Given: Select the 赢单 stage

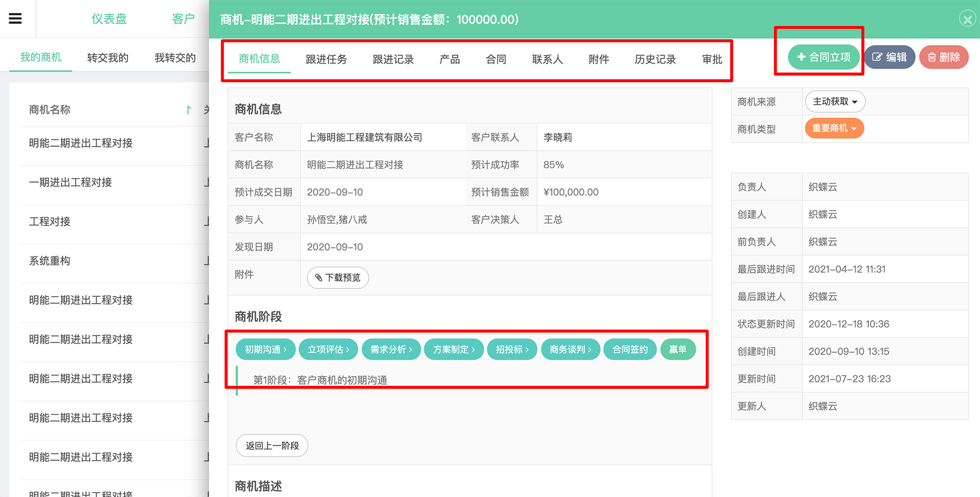Looking at the screenshot, I should 678,349.
